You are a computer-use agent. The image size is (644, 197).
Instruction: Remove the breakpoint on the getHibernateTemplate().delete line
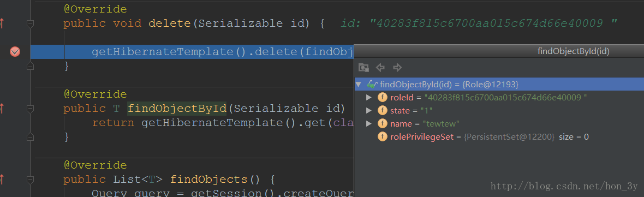pyautogui.click(x=15, y=52)
